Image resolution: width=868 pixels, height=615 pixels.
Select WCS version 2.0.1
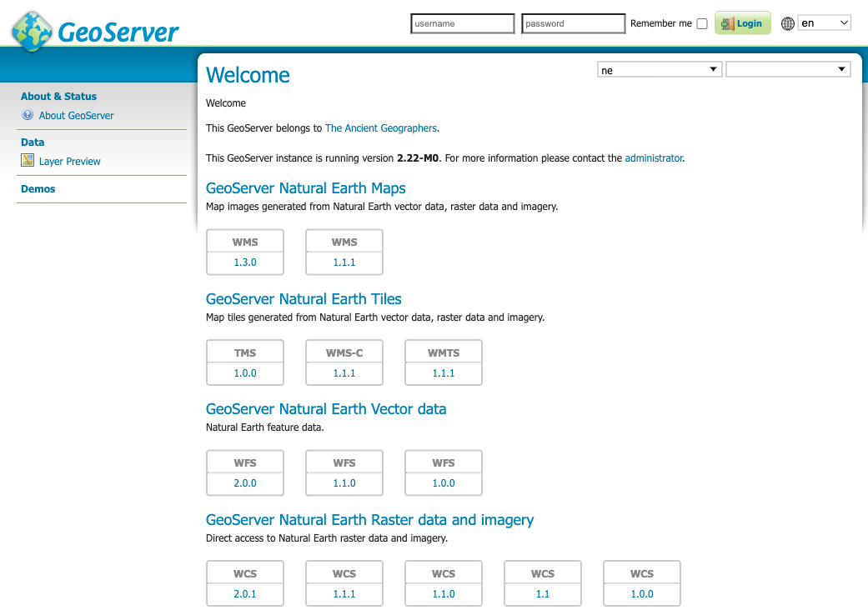(245, 594)
